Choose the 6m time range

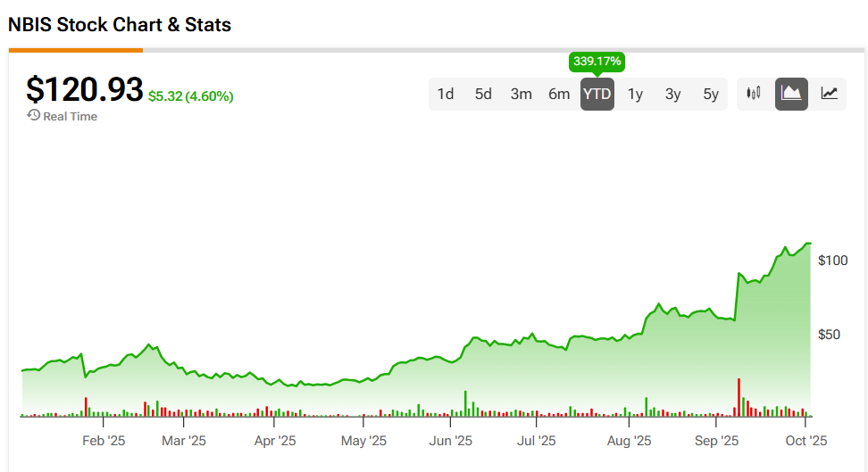click(559, 94)
